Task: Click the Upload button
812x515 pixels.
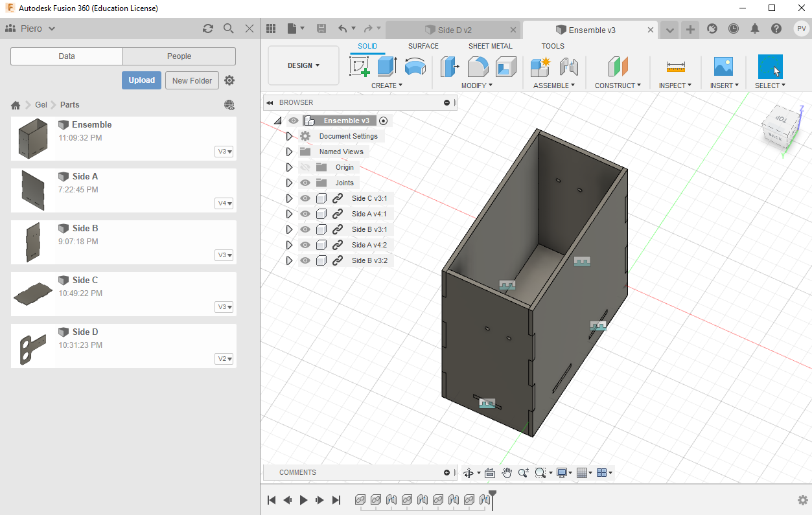Action: (141, 80)
